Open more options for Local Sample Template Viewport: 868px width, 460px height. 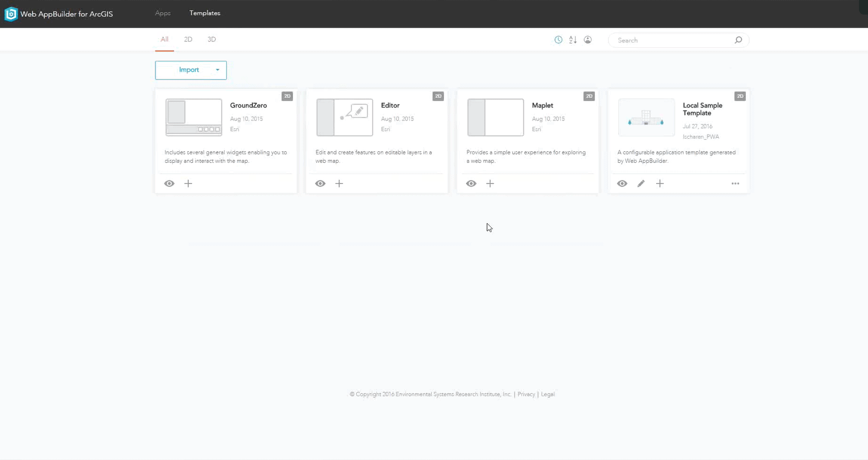[735, 183]
